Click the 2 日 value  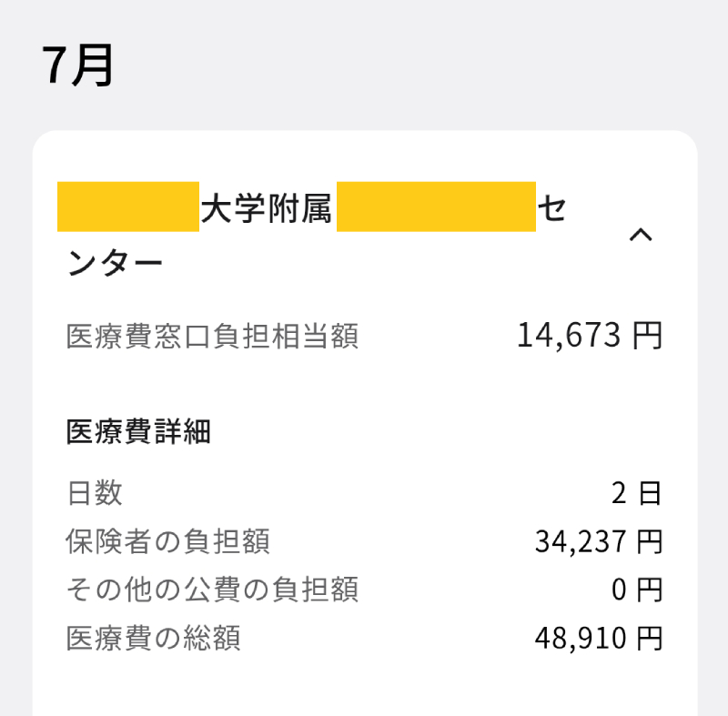pos(636,493)
